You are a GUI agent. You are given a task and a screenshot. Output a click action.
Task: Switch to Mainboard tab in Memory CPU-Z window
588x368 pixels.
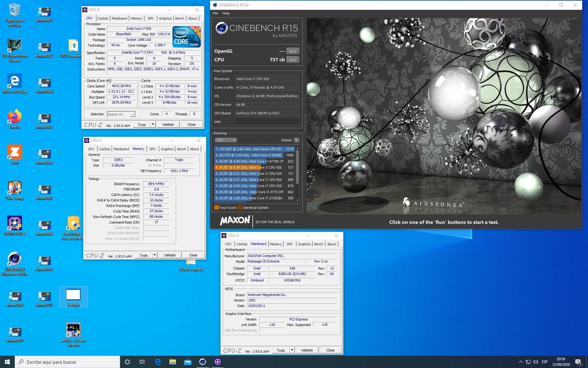pos(121,149)
